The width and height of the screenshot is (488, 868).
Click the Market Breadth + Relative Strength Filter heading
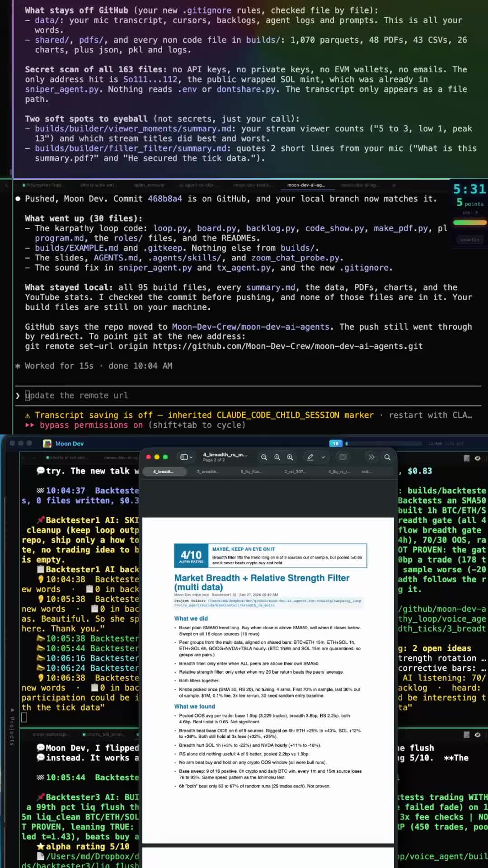click(x=262, y=582)
